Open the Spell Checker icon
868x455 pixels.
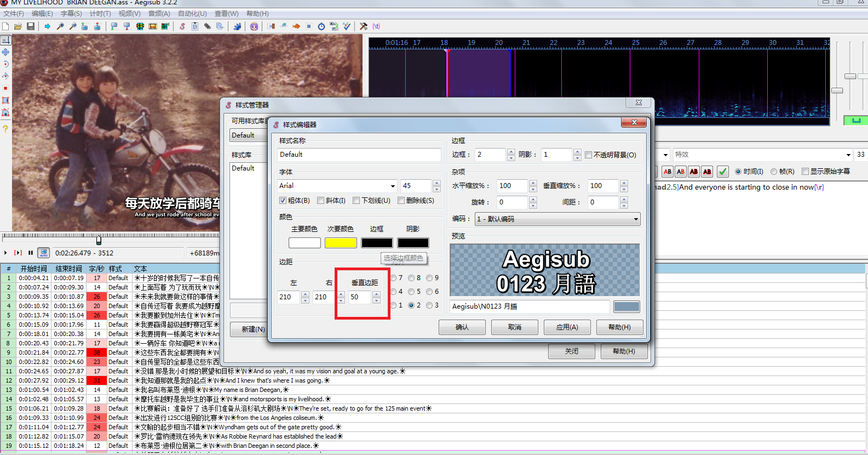tap(347, 26)
